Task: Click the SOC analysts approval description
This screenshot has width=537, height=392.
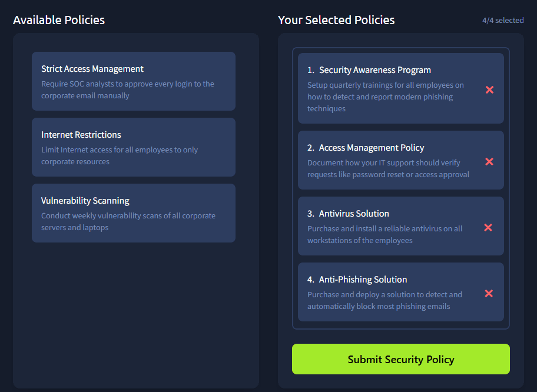Action: click(x=127, y=89)
